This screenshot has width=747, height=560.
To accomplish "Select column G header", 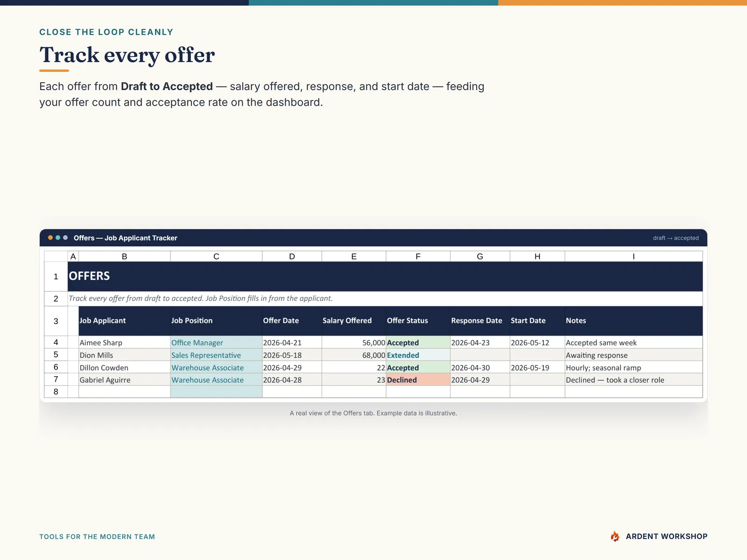I will point(480,256).
